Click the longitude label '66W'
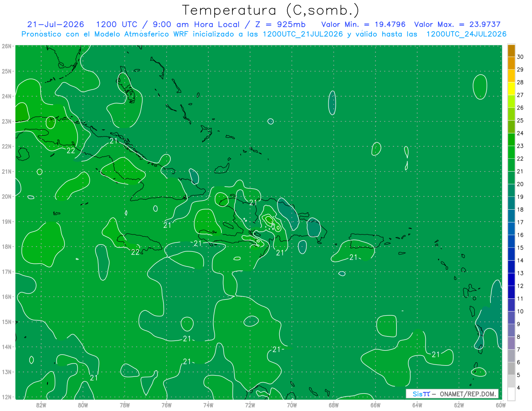532x411 pixels. point(375,405)
